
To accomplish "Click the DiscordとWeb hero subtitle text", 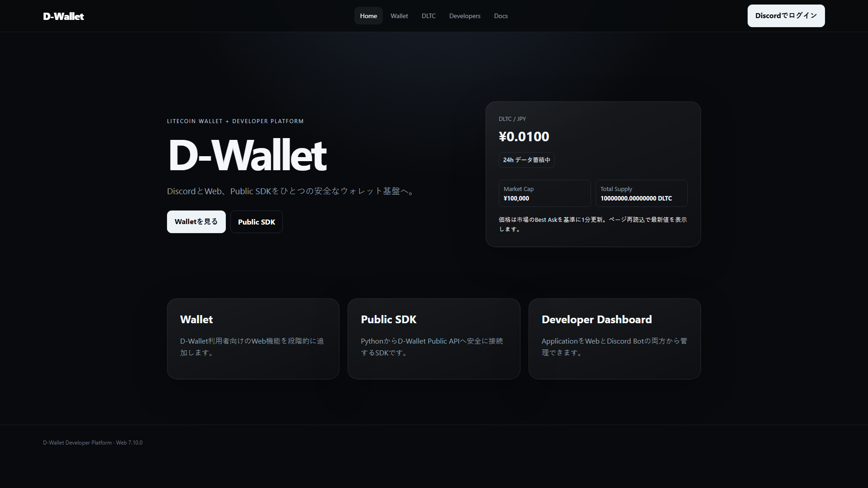I will (x=291, y=191).
